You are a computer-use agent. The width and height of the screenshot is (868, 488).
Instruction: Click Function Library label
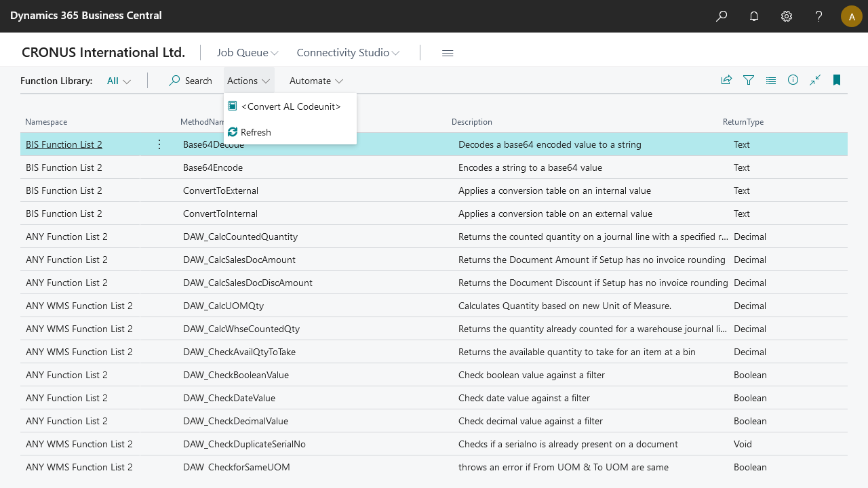tap(56, 81)
